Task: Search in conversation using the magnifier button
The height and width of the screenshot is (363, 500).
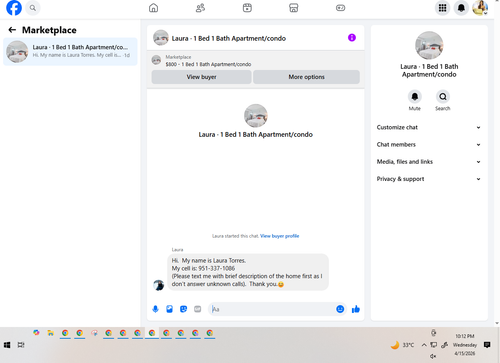Action: (x=443, y=97)
